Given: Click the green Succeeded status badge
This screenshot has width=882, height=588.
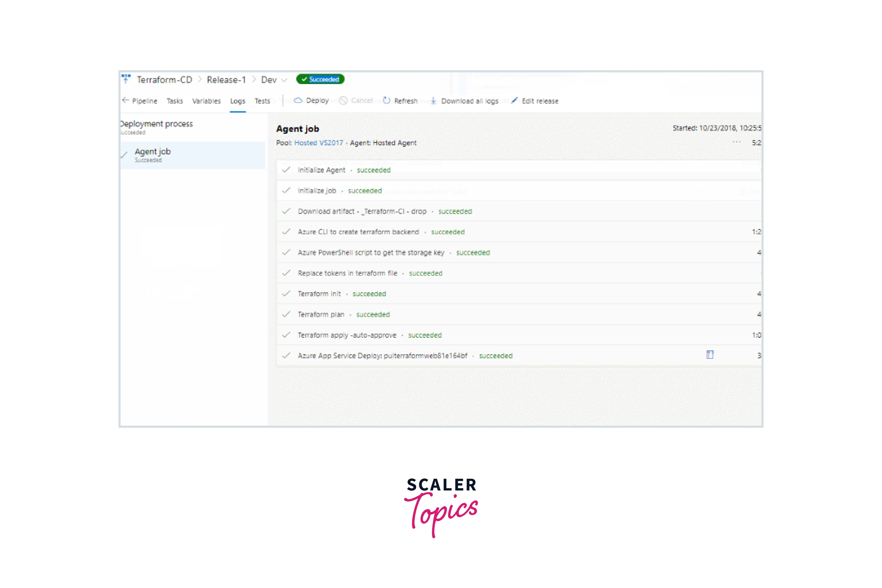Looking at the screenshot, I should click(320, 80).
